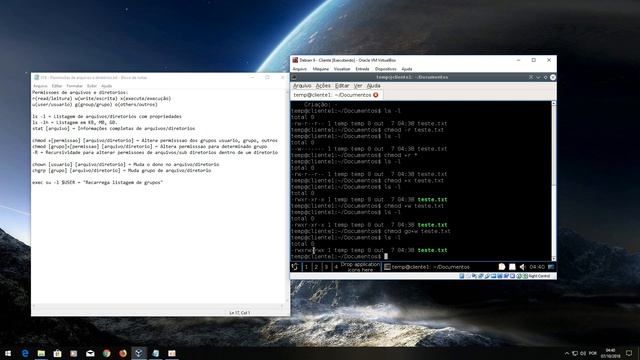
Task: Open the guest volume speaker icon
Action: pyautogui.click(x=522, y=267)
